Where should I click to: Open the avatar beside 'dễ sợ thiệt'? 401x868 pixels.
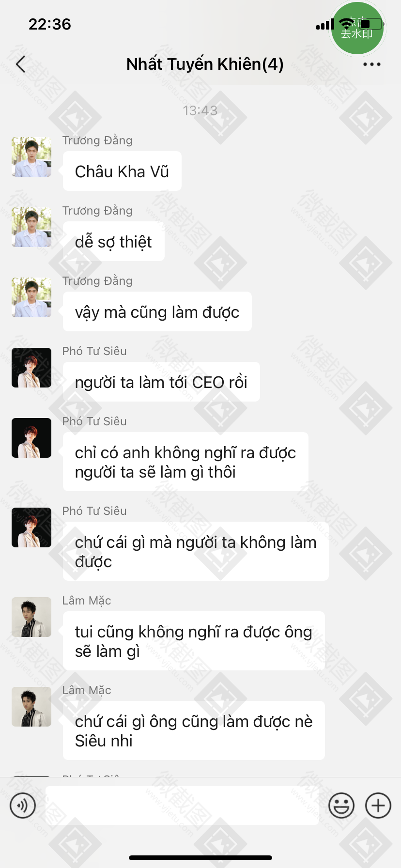[x=31, y=227]
